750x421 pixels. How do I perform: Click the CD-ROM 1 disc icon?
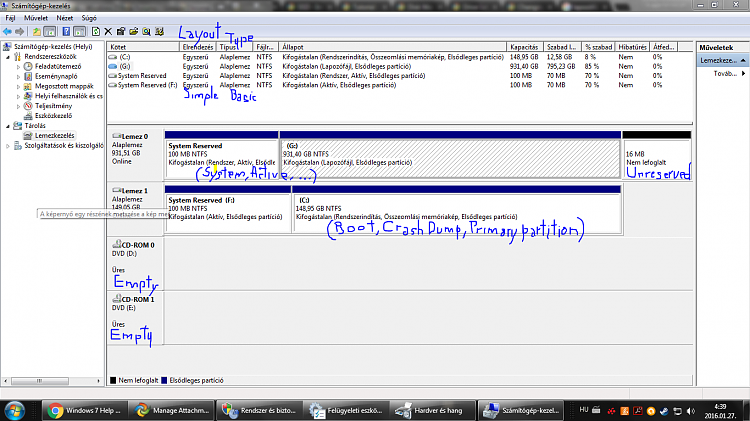coord(116,299)
